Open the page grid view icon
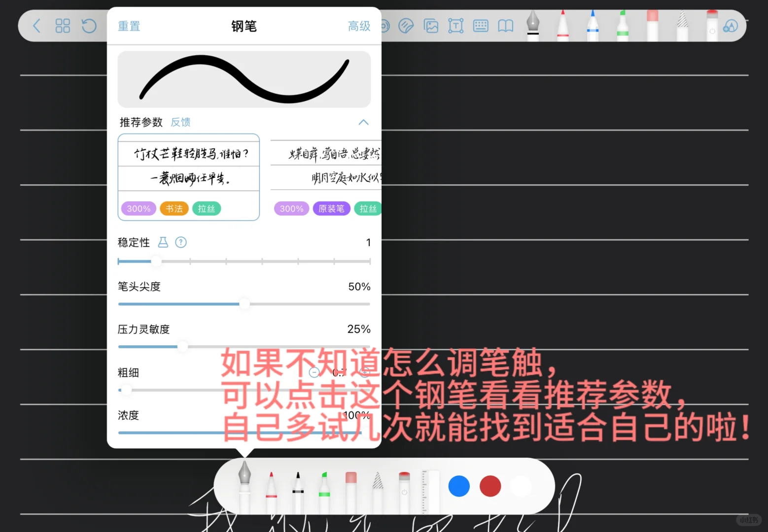768x532 pixels. click(x=63, y=26)
